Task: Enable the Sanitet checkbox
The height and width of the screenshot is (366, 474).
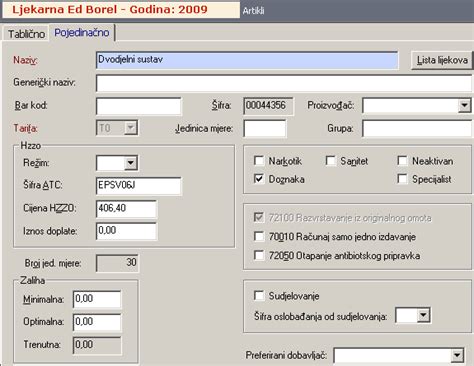Action: point(331,161)
